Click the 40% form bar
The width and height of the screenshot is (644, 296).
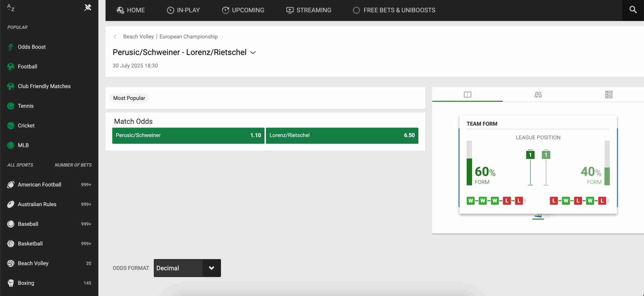coord(607,163)
